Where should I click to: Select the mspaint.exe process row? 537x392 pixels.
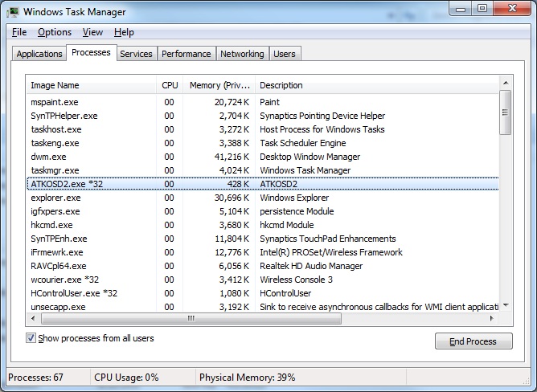[x=55, y=102]
